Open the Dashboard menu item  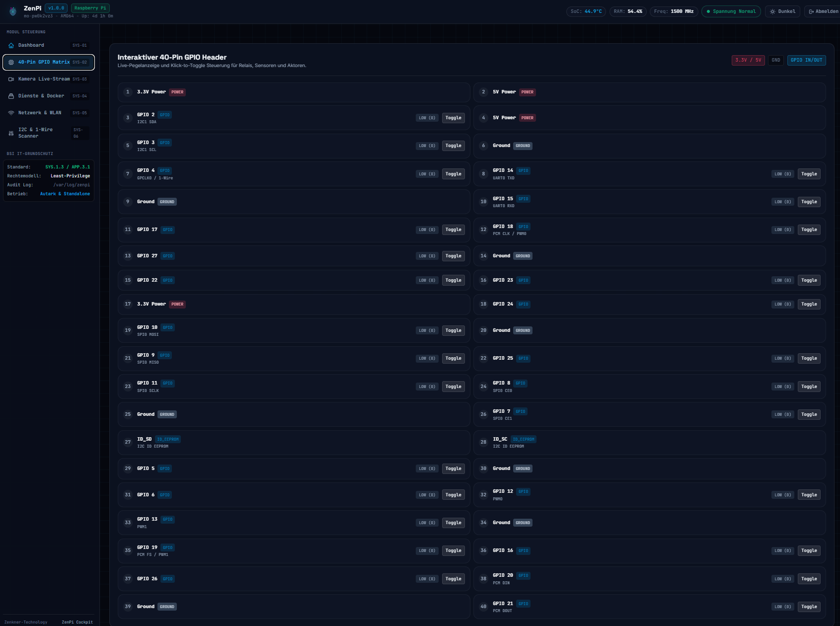pos(49,45)
